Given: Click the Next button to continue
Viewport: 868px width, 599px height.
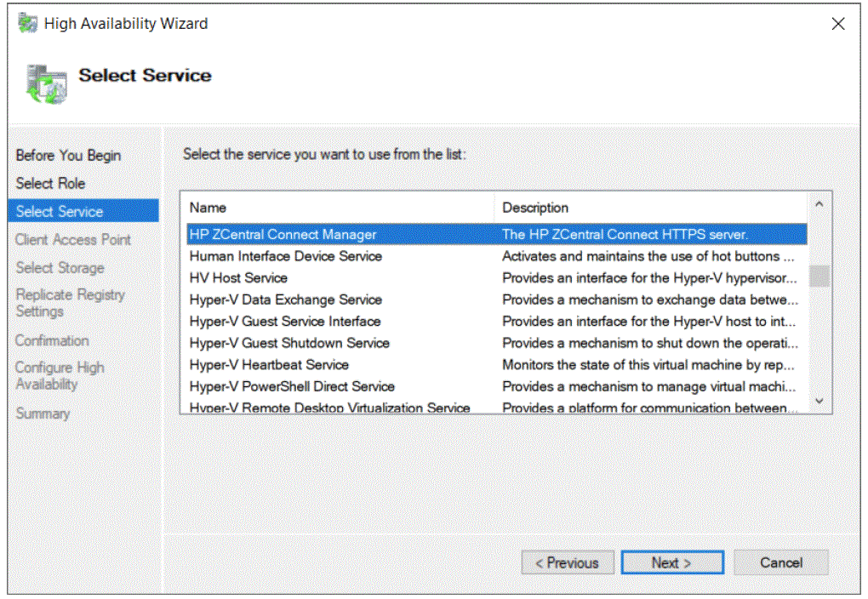Looking at the screenshot, I should point(672,562).
